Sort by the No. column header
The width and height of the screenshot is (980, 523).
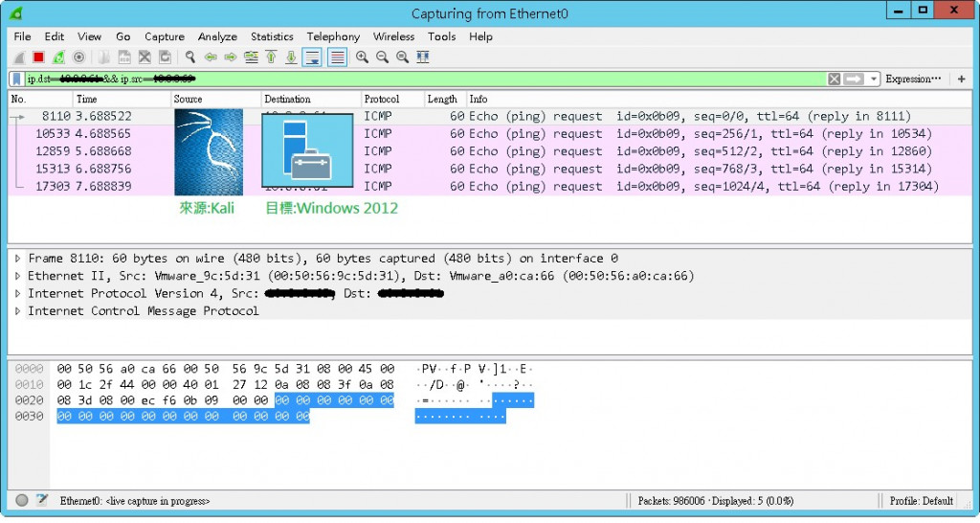40,99
